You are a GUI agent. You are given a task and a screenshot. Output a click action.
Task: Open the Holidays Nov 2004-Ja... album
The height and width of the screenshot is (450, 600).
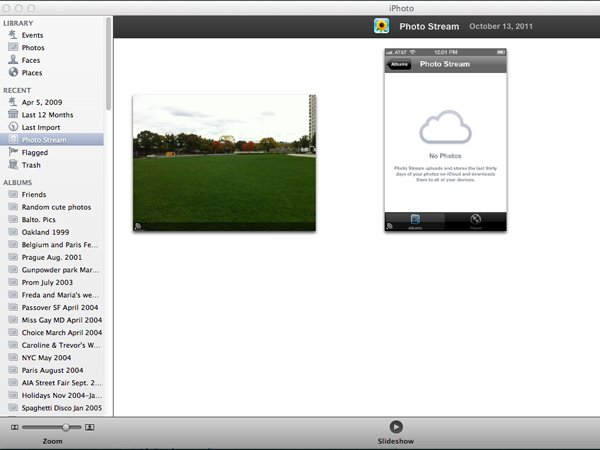click(x=52, y=395)
